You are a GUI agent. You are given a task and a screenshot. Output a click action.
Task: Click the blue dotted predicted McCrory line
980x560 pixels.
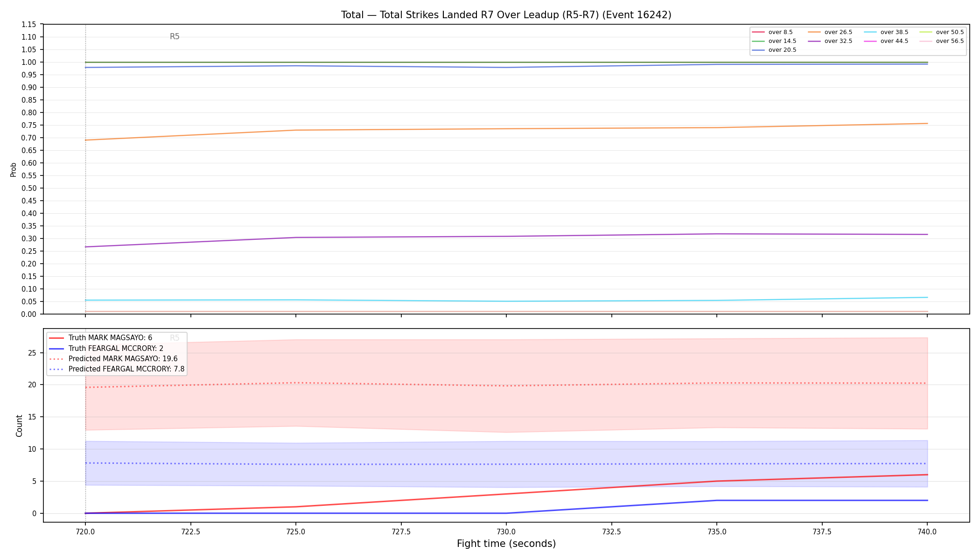click(x=506, y=464)
